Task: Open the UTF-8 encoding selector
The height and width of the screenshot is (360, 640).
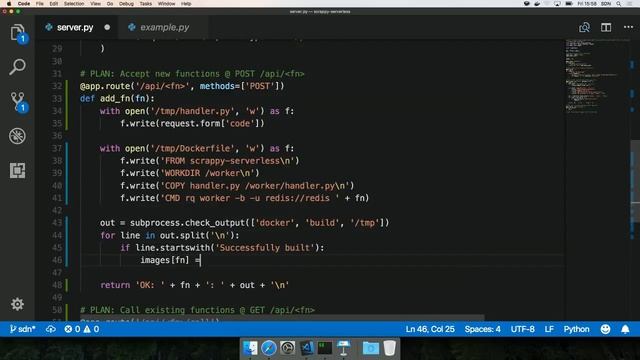Action: click(522, 329)
